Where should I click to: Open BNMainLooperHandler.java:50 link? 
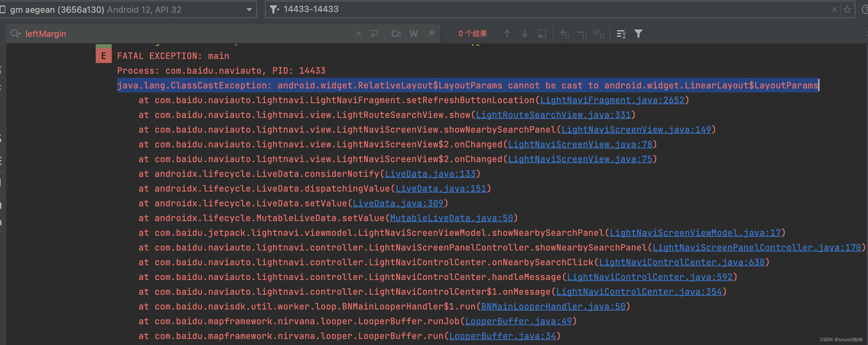(x=553, y=307)
